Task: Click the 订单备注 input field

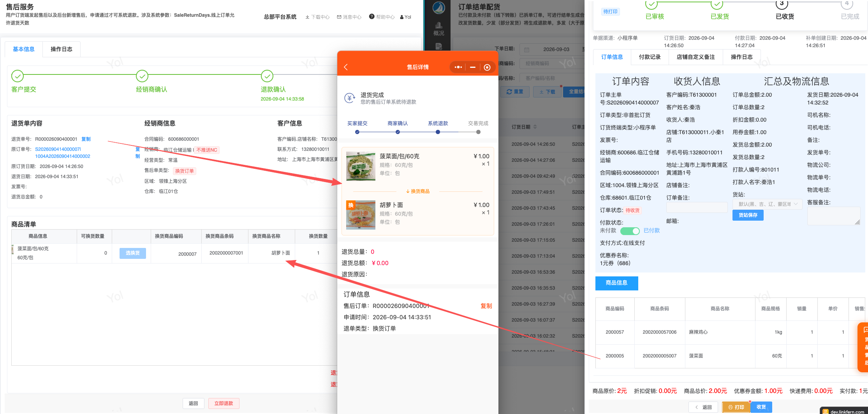Action: [697, 207]
